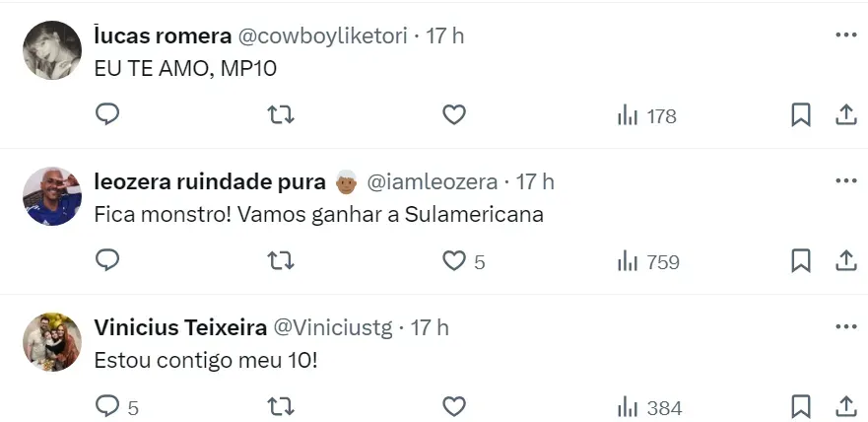View analytics of lucas romera's tweet
Image resolution: width=868 pixels, height=422 pixels.
click(x=646, y=116)
